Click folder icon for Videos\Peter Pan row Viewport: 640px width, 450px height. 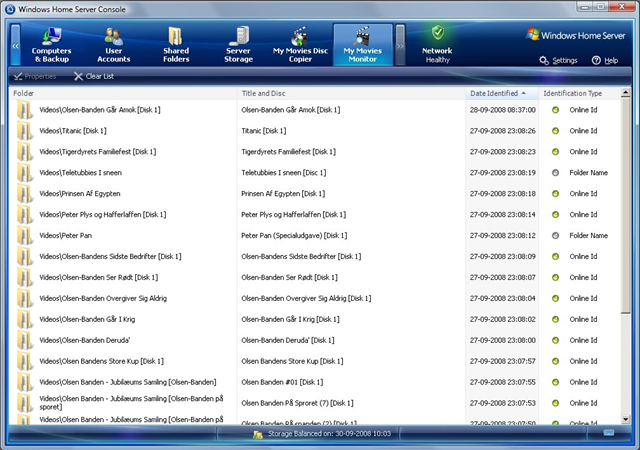coord(24,236)
